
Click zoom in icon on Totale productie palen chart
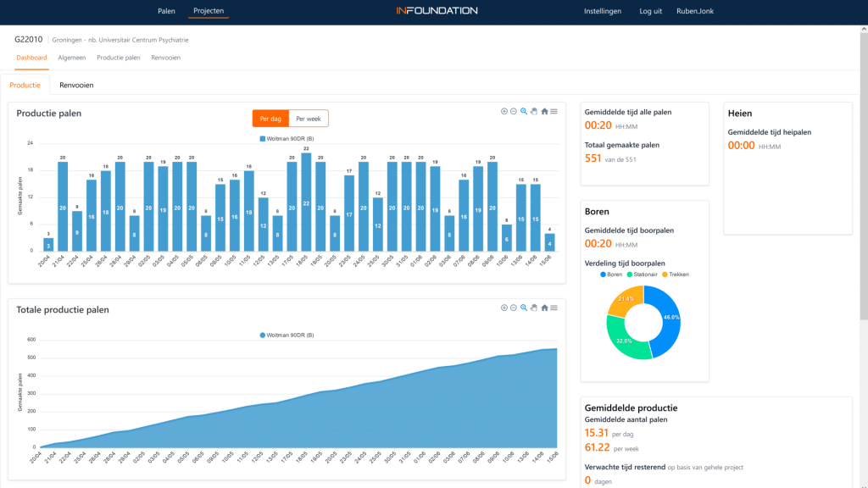504,308
